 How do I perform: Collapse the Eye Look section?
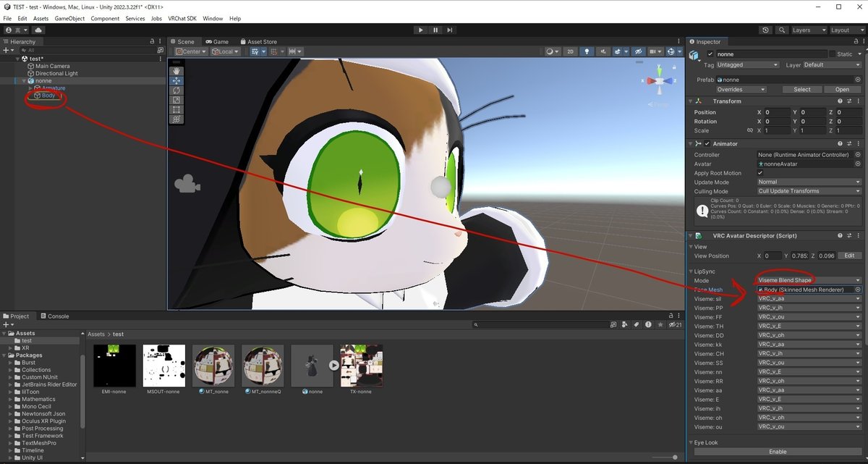(x=691, y=442)
